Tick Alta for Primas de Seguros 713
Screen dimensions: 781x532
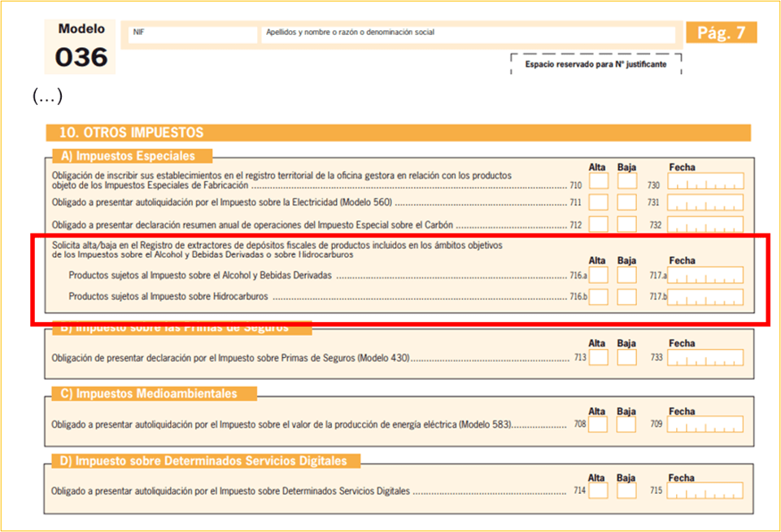click(x=599, y=357)
